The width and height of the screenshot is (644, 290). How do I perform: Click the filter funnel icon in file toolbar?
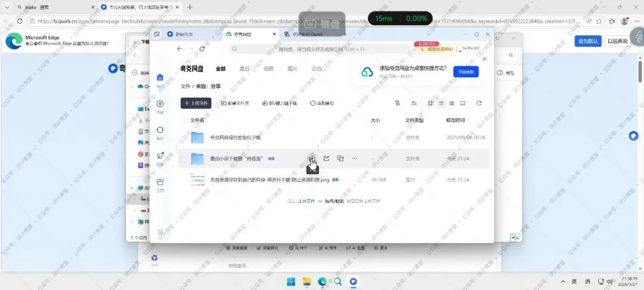click(x=397, y=103)
